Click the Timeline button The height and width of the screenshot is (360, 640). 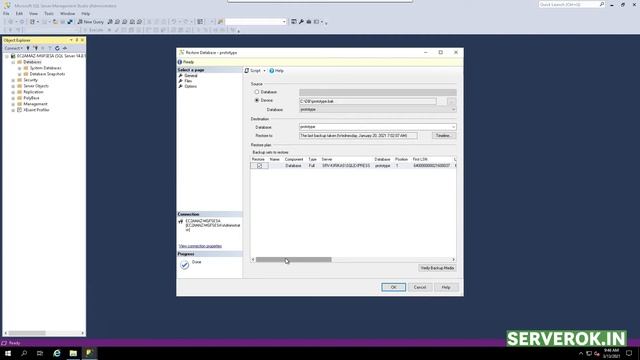point(444,136)
